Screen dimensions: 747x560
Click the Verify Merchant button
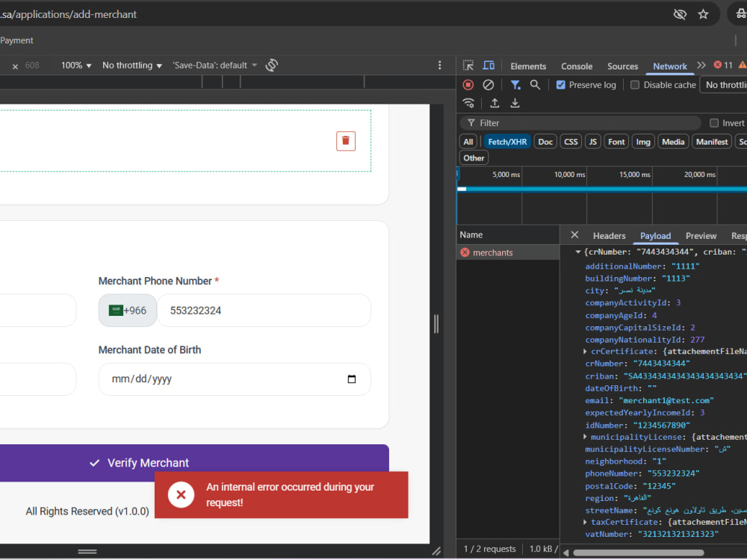click(x=194, y=463)
